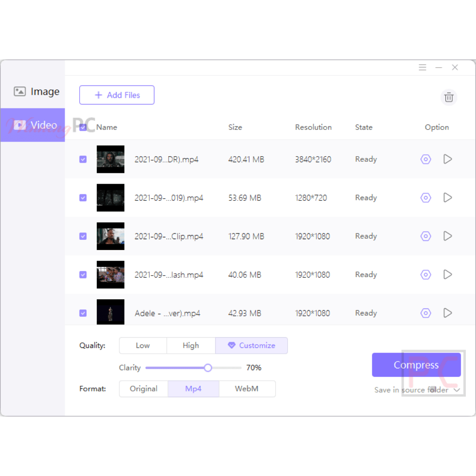Toggle the select-all checkbox beside Name
Screen dimensions: 476x476
coord(83,127)
